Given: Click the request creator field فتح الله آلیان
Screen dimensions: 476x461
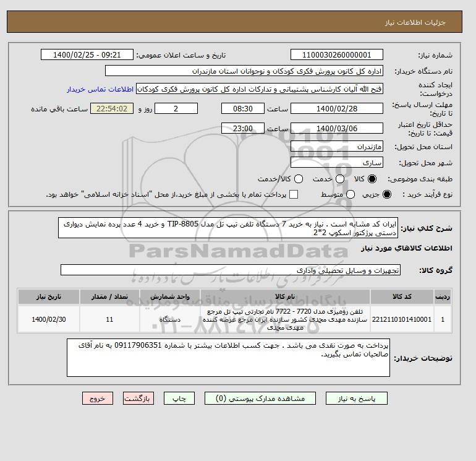Looking at the screenshot, I should [x=260, y=89].
